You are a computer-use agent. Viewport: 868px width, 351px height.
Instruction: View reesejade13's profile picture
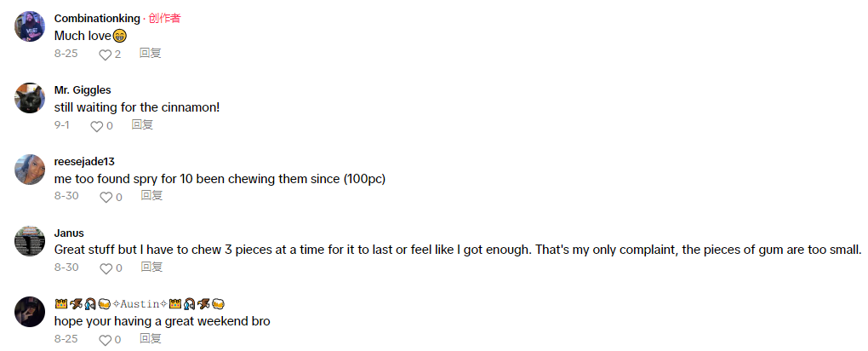[30, 170]
